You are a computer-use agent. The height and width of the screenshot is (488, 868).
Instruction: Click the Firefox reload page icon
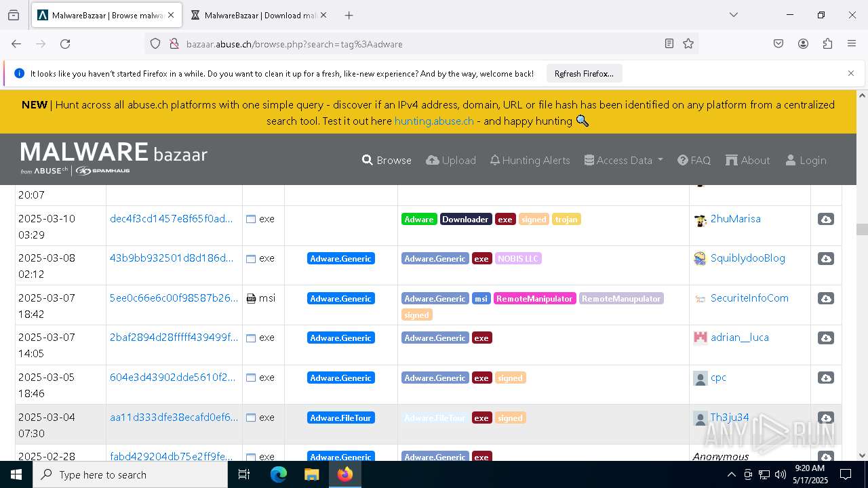65,44
